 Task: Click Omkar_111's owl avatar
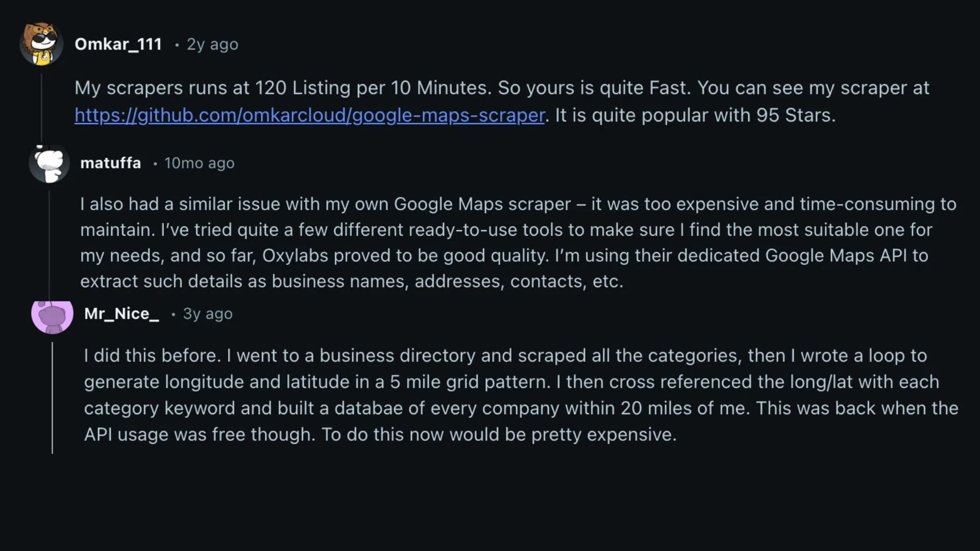pyautogui.click(x=41, y=44)
